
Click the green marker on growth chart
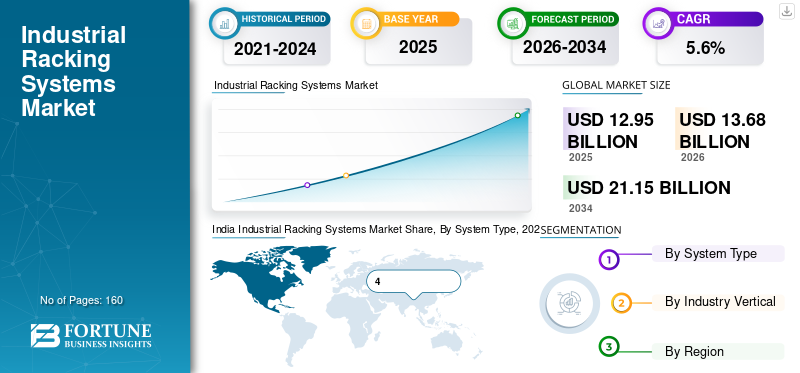[x=517, y=115]
